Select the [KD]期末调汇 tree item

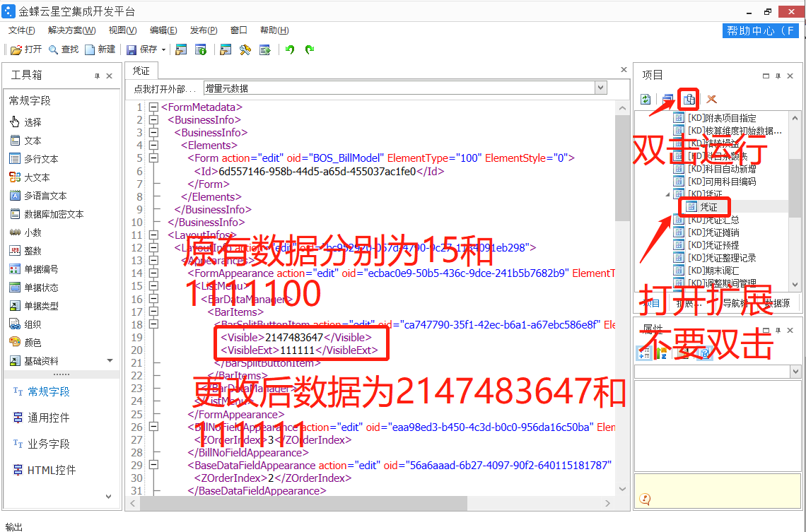click(707, 271)
